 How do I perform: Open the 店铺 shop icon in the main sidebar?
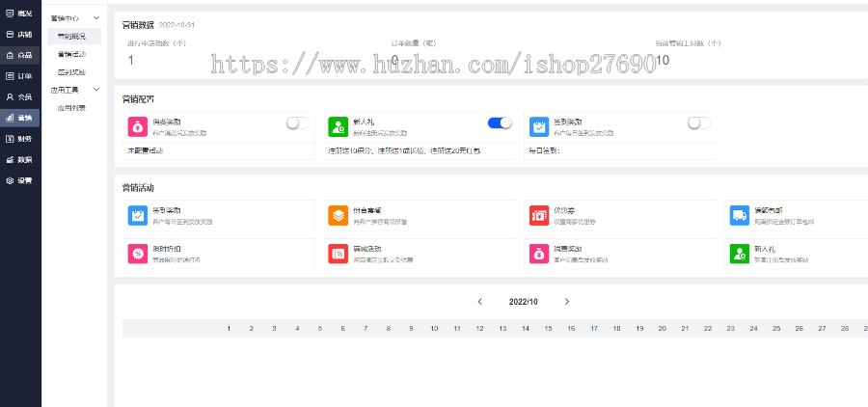[x=10, y=35]
